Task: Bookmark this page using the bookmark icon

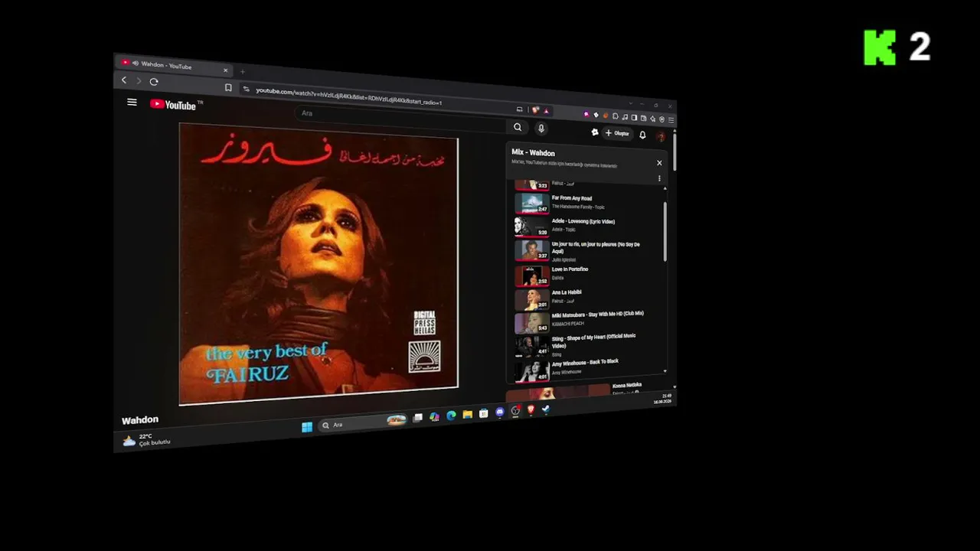Action: [228, 88]
